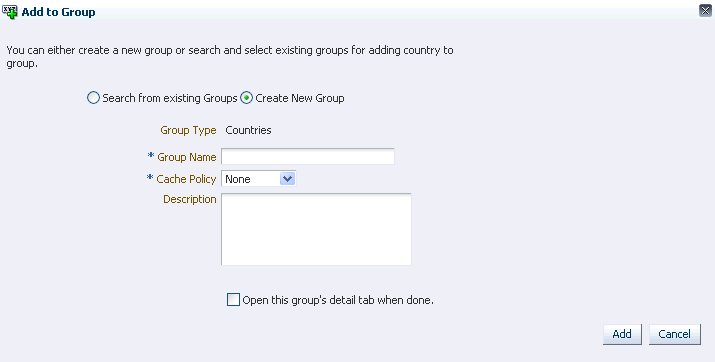This screenshot has width=715, height=362.
Task: Close the Add to Group dialog
Action: pyautogui.click(x=705, y=11)
